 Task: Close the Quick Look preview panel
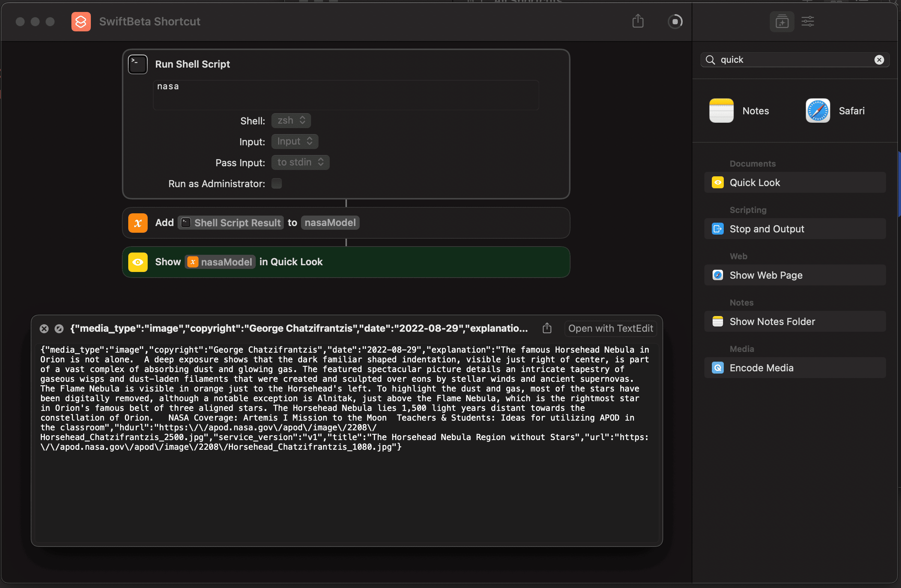coord(44,329)
